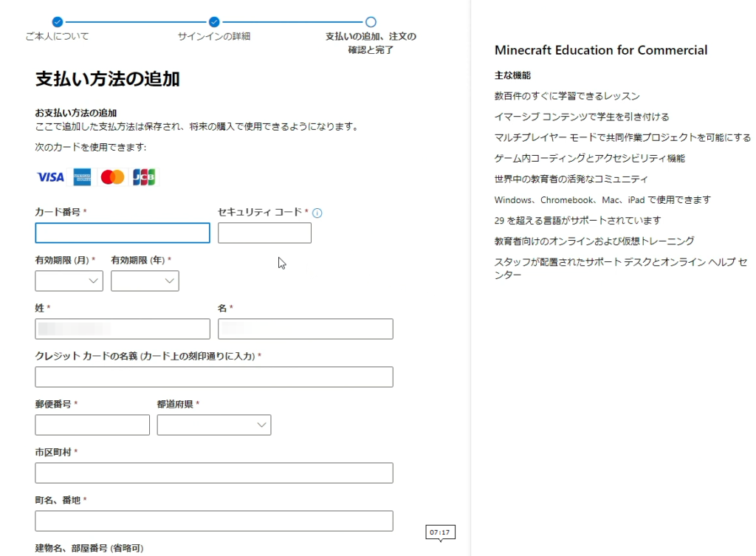Click the second step circle サインインの詳細

point(214,22)
